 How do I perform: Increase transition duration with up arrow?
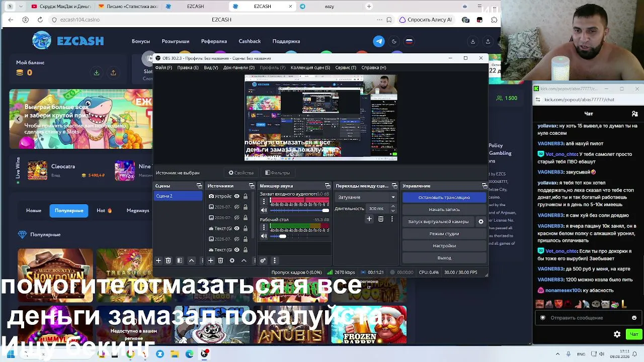coord(393,207)
